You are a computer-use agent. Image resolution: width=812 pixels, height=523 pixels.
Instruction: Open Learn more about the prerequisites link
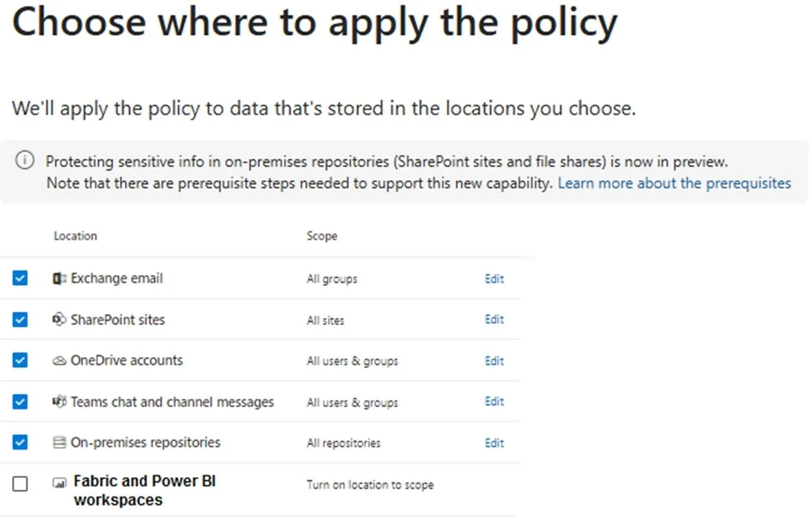click(674, 183)
